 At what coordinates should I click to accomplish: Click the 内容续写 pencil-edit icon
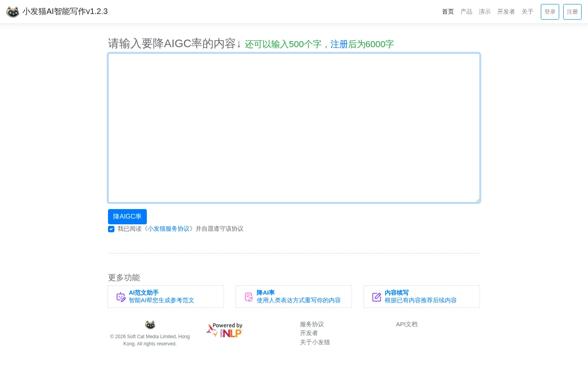(x=377, y=297)
